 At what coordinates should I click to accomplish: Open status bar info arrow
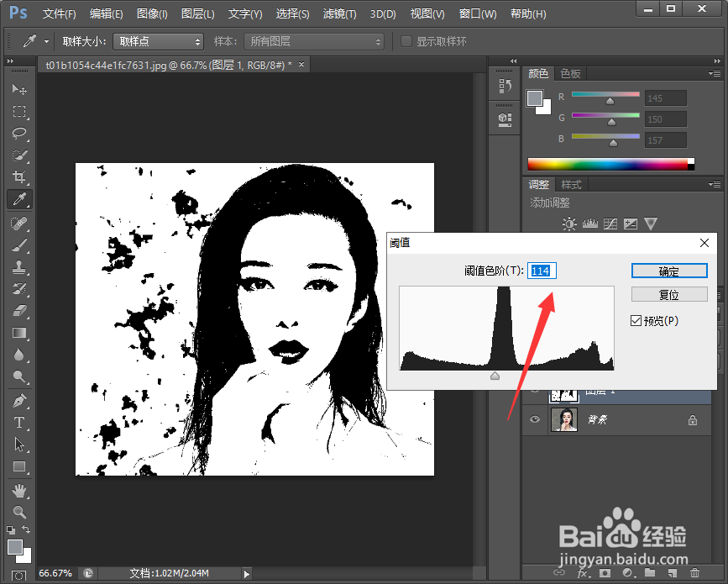tap(247, 574)
